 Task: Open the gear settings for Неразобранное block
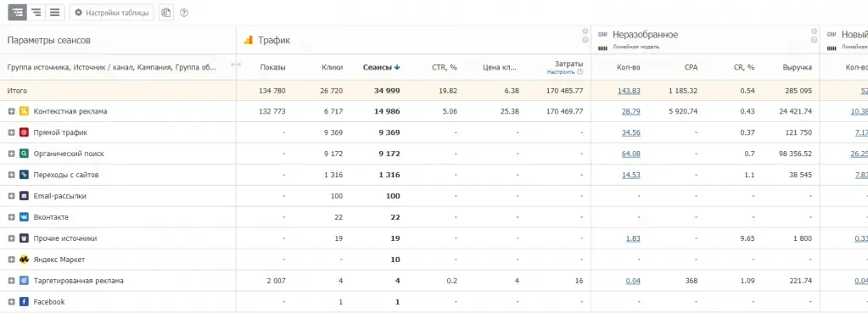tap(814, 31)
